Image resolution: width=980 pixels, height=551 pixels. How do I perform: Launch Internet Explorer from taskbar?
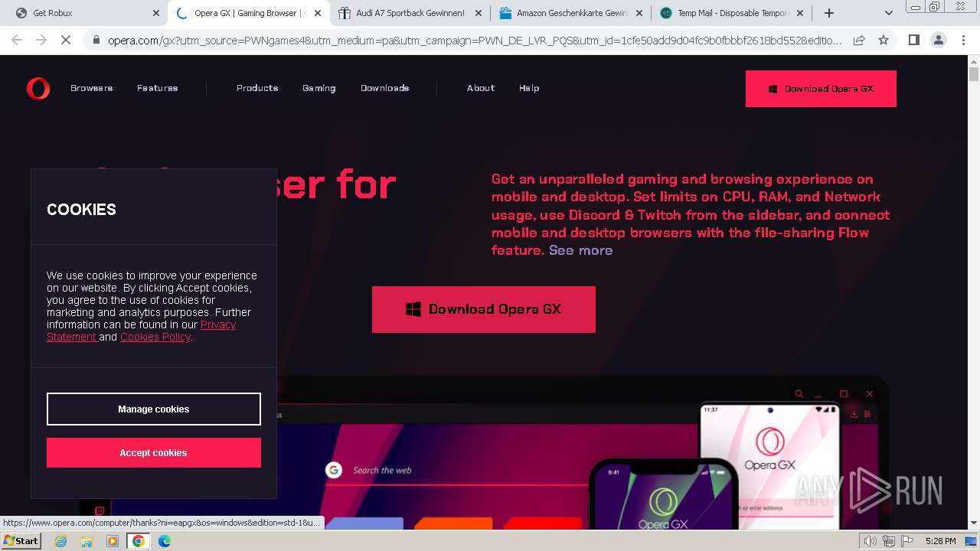(60, 541)
